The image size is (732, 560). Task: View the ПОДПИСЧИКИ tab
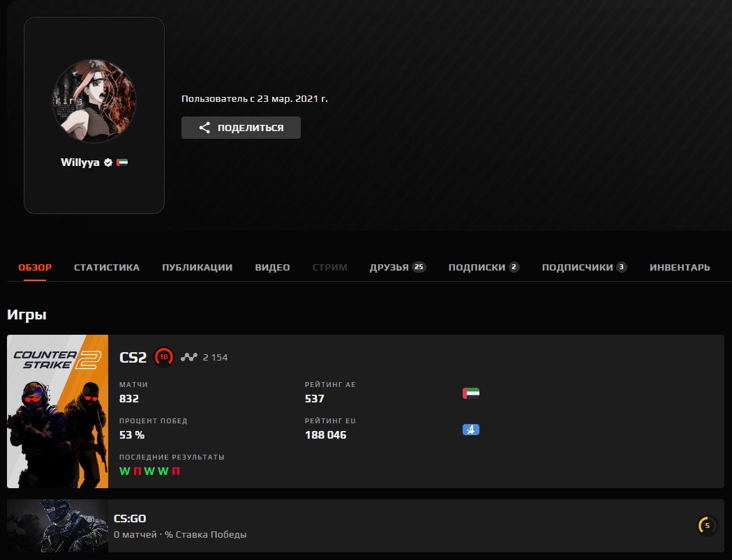tap(584, 267)
